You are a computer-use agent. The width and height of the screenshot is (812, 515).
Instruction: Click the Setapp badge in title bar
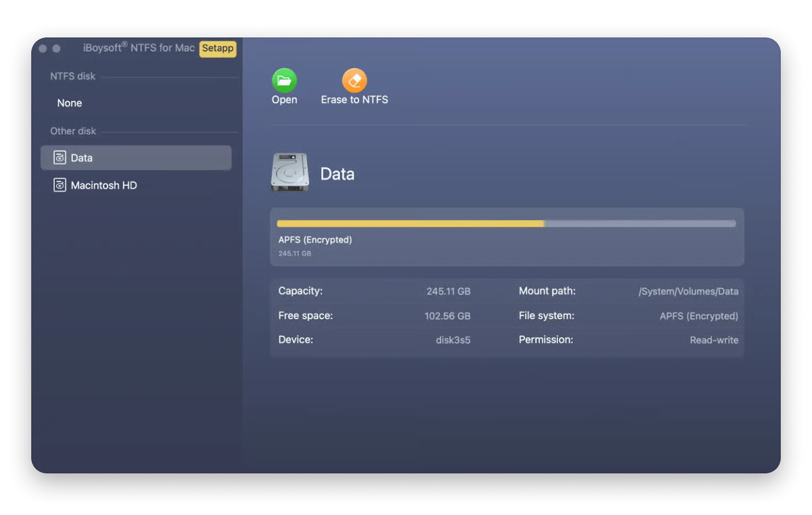coord(218,48)
